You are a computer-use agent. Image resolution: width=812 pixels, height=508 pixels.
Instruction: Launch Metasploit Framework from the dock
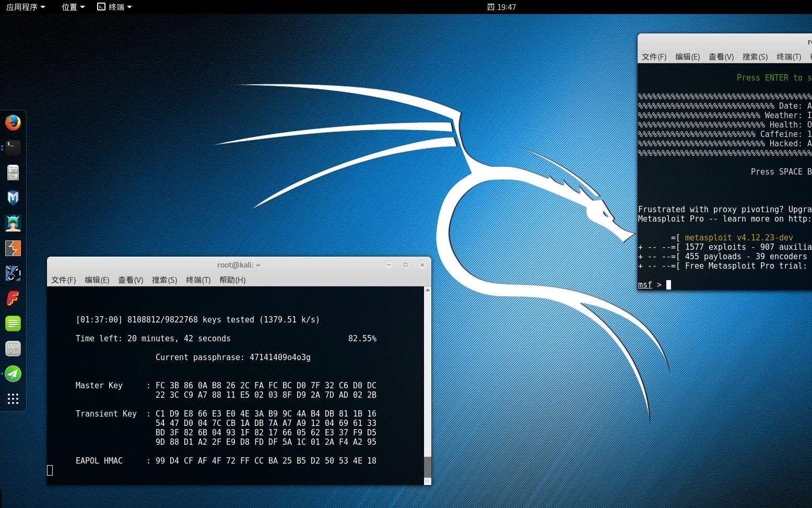click(x=13, y=198)
